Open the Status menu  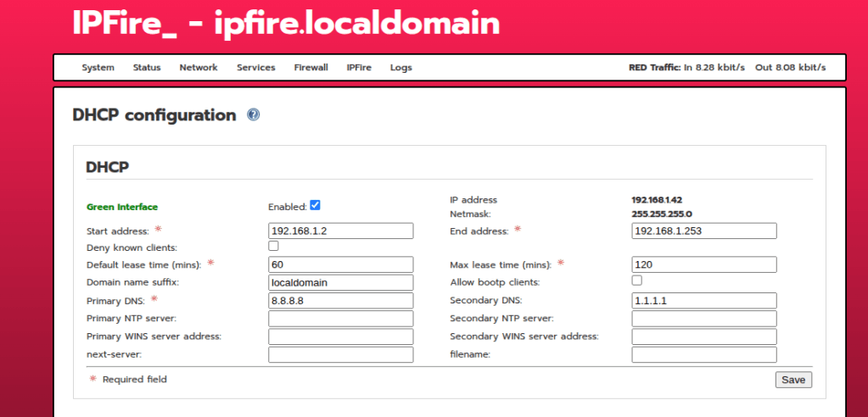click(x=147, y=68)
